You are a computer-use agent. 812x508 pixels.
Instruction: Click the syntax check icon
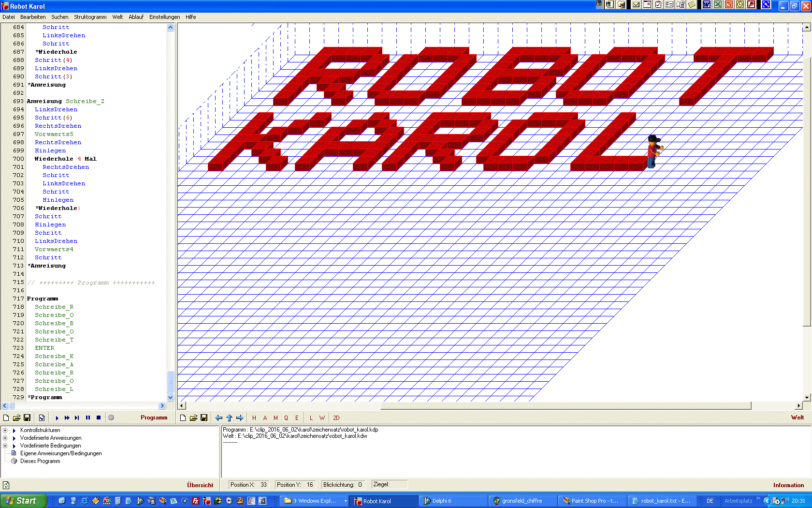coord(42,418)
